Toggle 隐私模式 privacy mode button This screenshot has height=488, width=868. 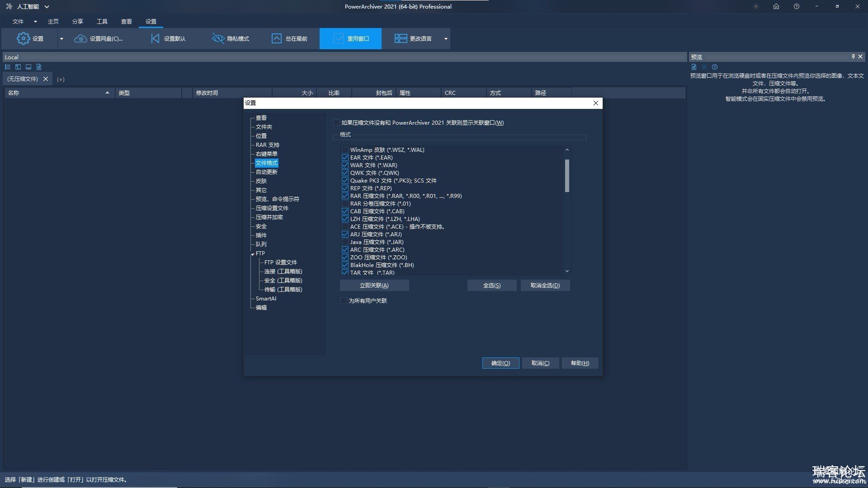click(x=231, y=38)
